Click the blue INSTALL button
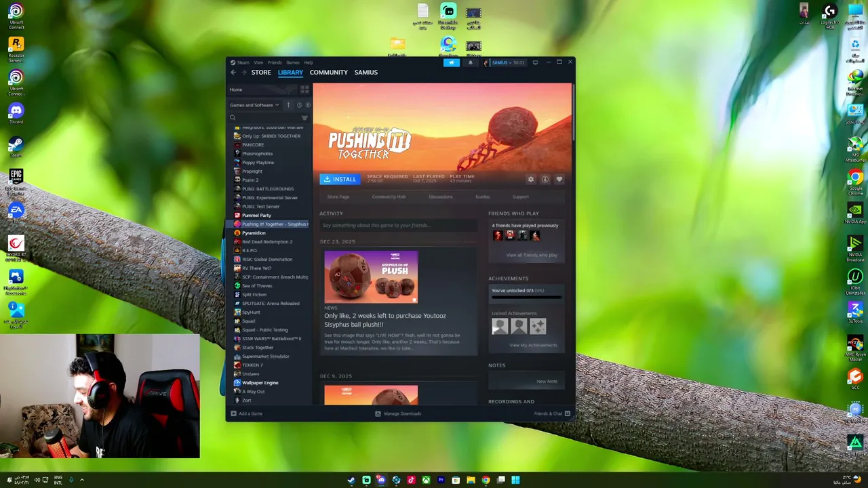868x488 pixels. pos(339,180)
